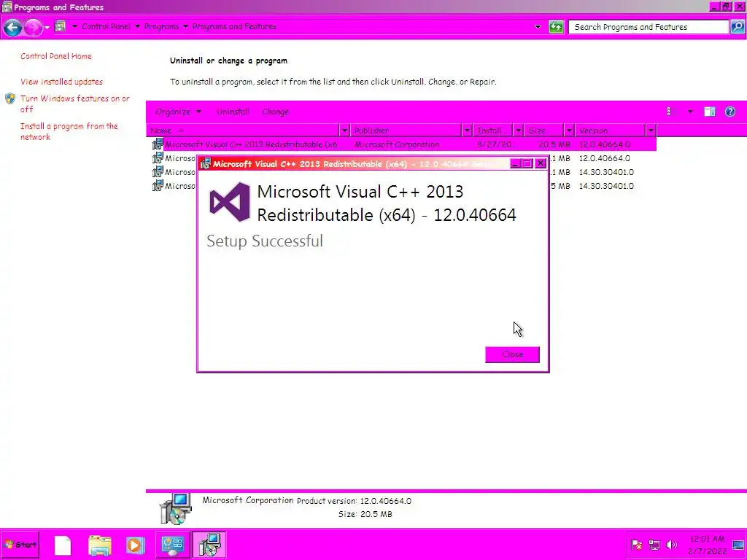This screenshot has width=747, height=560.
Task: Click the Action Center flag tray icon
Action: click(x=636, y=545)
